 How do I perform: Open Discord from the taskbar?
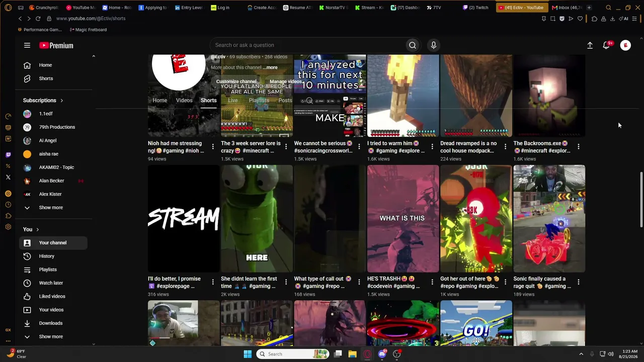(x=382, y=354)
